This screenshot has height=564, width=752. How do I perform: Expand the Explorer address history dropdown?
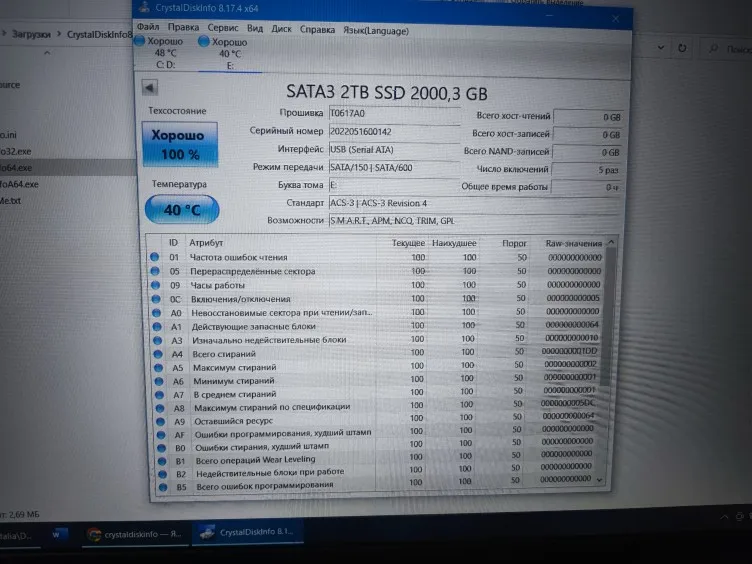pos(661,47)
